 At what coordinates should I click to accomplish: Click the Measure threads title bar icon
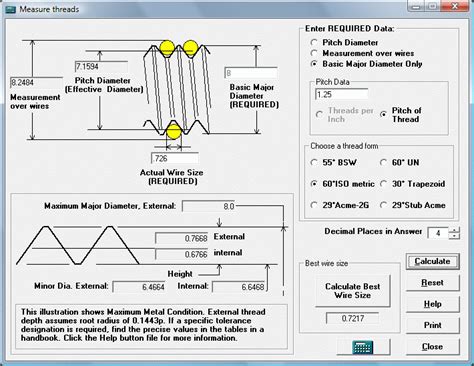coord(11,9)
